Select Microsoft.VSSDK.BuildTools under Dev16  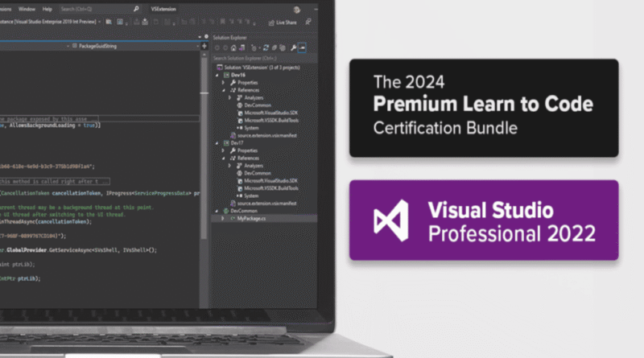point(271,121)
